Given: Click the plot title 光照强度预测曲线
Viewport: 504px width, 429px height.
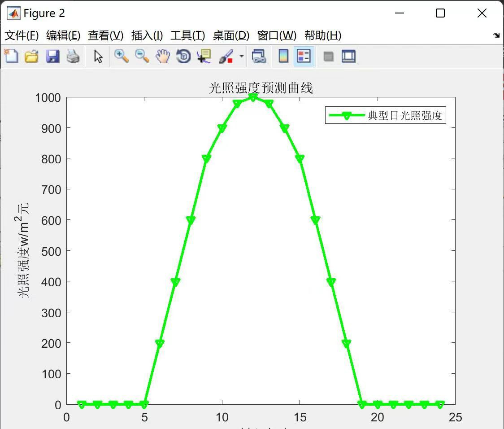Looking at the screenshot, I should (x=261, y=88).
